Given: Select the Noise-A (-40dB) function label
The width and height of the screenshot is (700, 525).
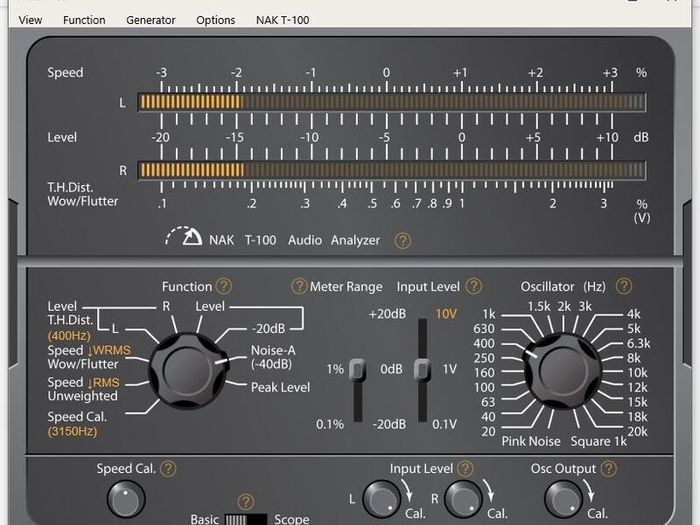Looking at the screenshot, I should [x=273, y=357].
